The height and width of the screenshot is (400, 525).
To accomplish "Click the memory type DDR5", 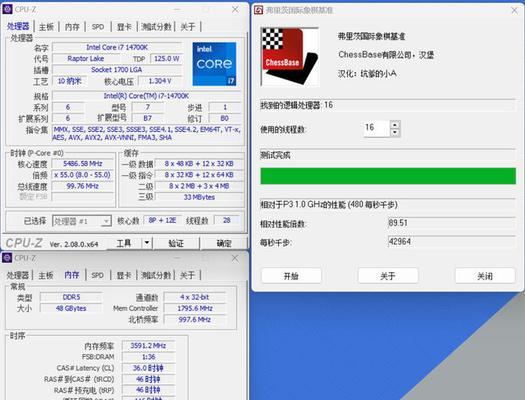I will click(x=71, y=297).
